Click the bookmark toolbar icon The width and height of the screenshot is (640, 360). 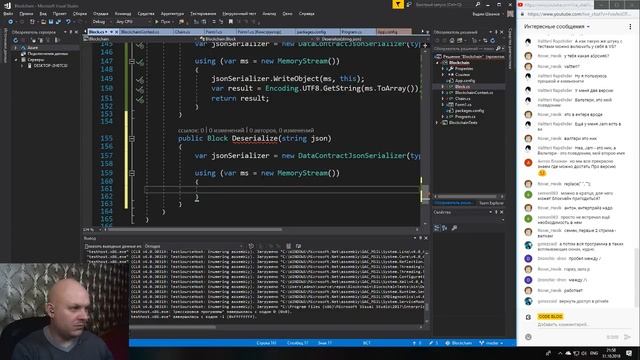pyautogui.click(x=231, y=22)
